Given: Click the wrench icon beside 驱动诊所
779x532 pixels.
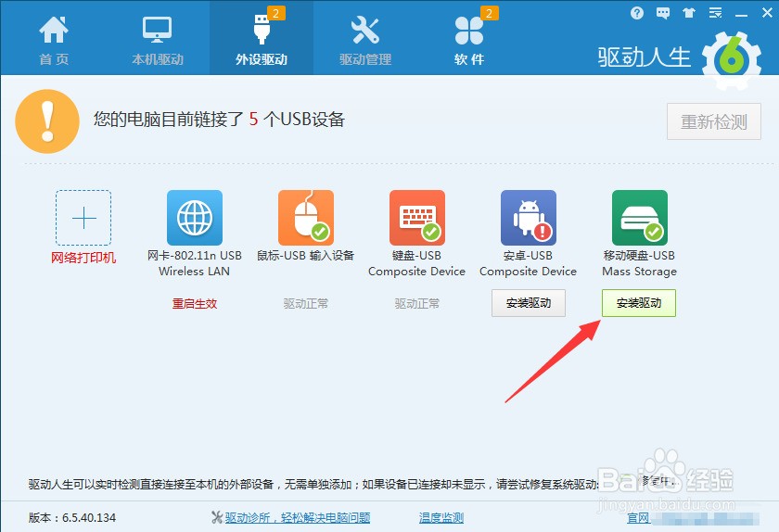Looking at the screenshot, I should (x=217, y=517).
